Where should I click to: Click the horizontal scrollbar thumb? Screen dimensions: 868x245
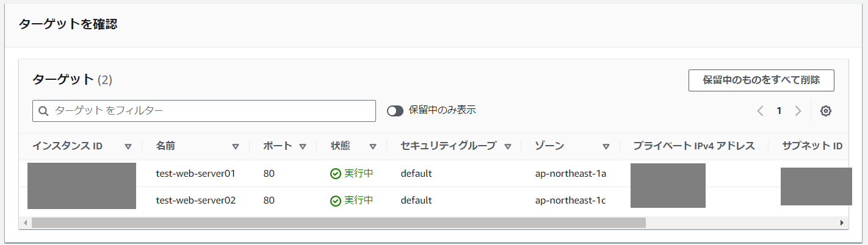[x=339, y=223]
